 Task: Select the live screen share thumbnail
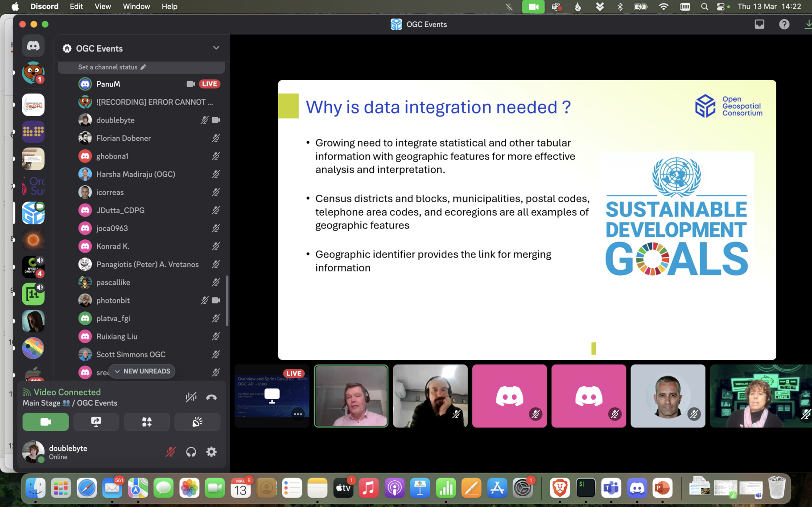coord(272,396)
